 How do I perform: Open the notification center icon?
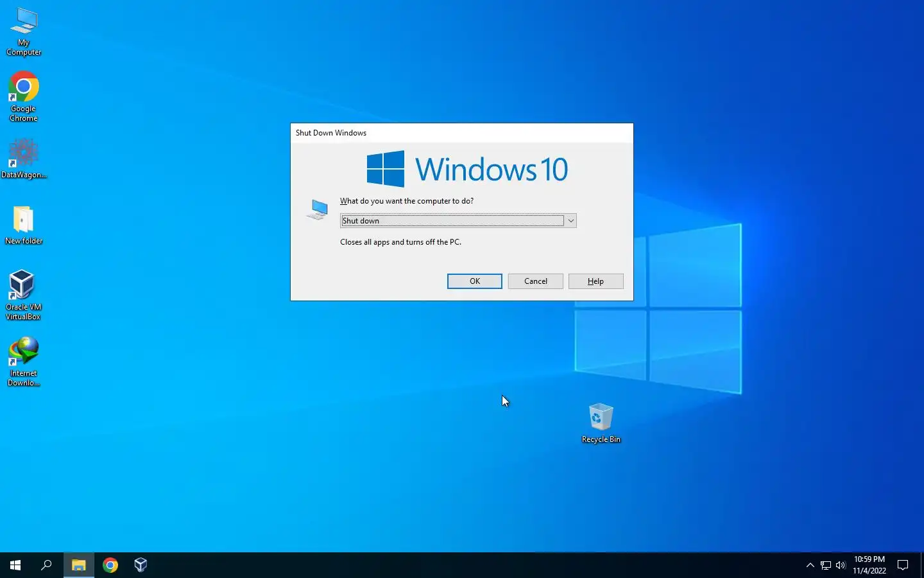(x=903, y=565)
